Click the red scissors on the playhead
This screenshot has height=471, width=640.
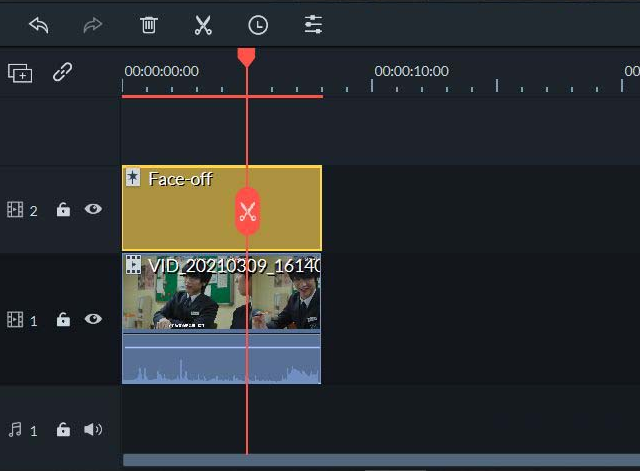click(x=247, y=212)
